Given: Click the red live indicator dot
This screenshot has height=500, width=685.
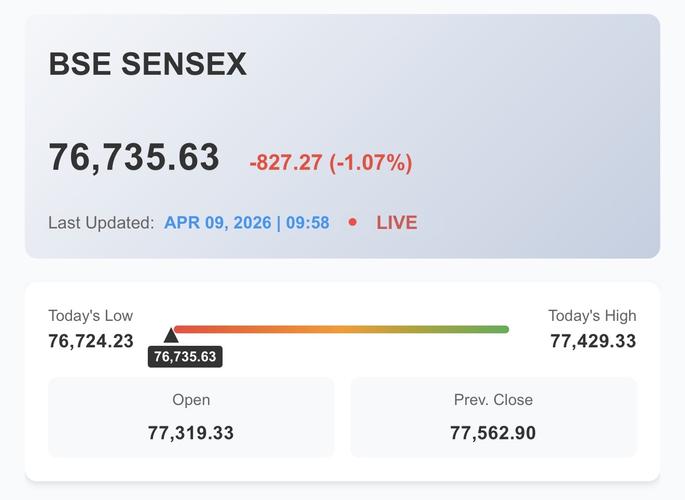Looking at the screenshot, I should [352, 222].
